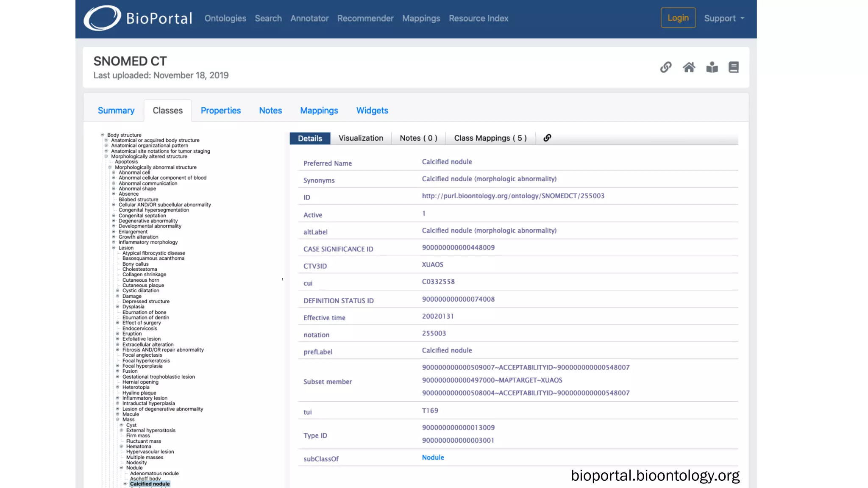Expand the Cystic dilatation node
Viewport: 868px width, 488px height.
pyautogui.click(x=117, y=291)
